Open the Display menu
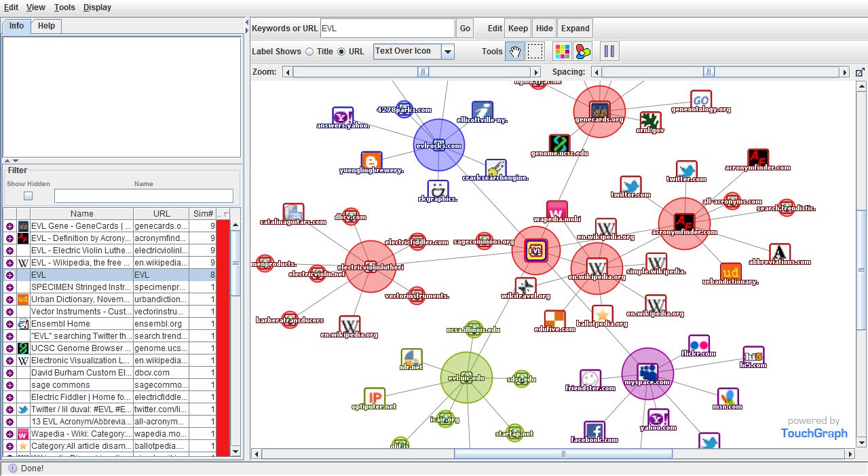Viewport: 868px width, 476px height. point(97,7)
